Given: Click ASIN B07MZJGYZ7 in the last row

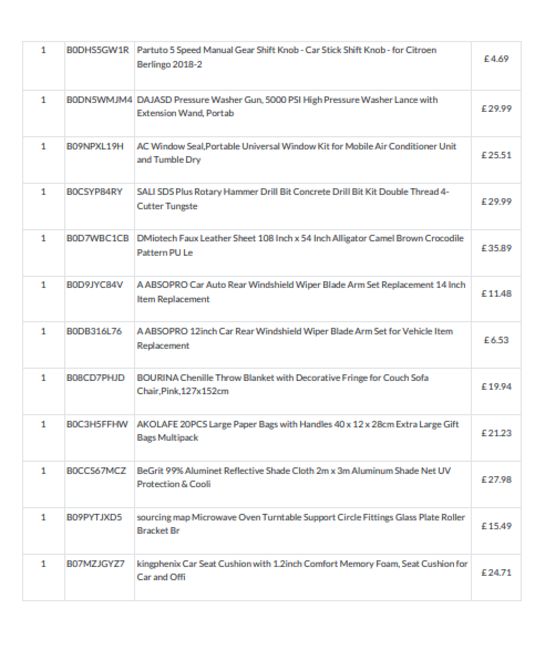Looking at the screenshot, I should [95, 564].
